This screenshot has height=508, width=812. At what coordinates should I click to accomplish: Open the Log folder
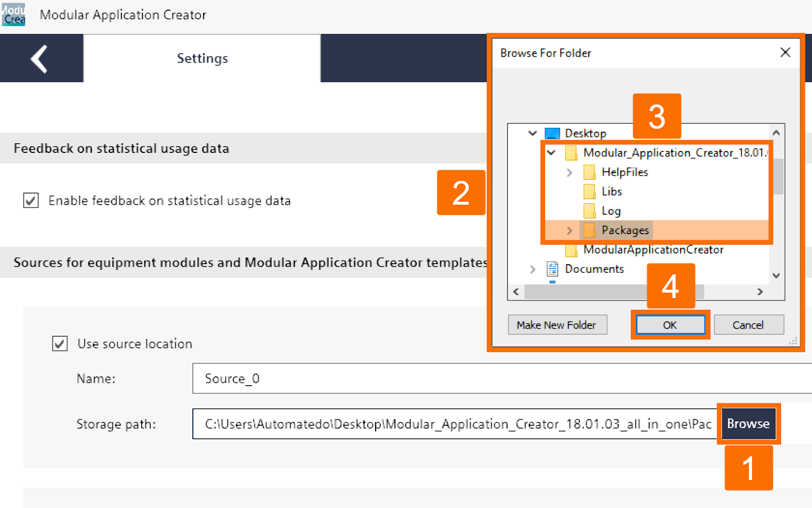coord(612,211)
